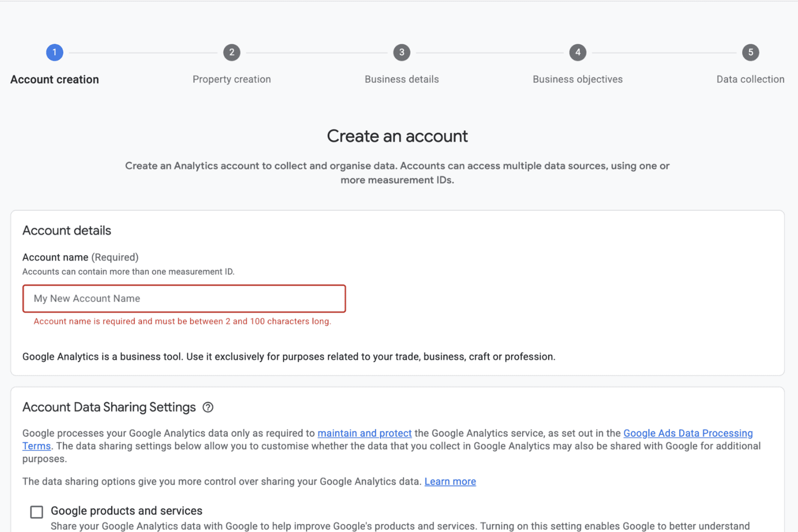Go to Property creation step label

(232, 79)
